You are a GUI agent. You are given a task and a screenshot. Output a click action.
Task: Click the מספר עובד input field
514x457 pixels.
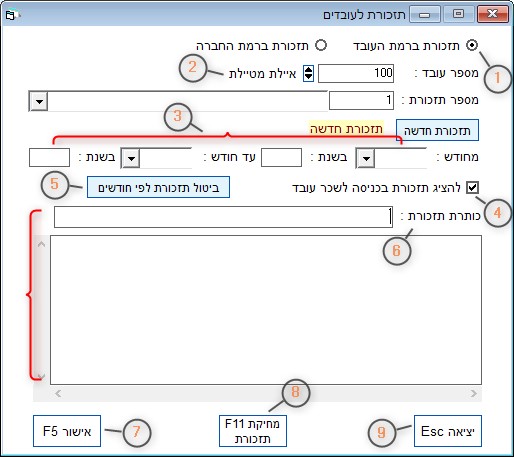tap(356, 73)
